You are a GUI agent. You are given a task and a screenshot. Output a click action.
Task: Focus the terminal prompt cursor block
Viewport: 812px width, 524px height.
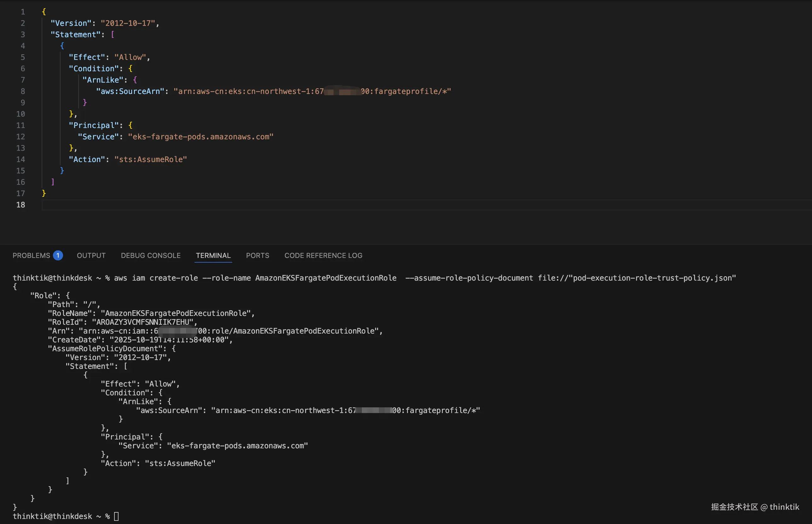tap(116, 516)
